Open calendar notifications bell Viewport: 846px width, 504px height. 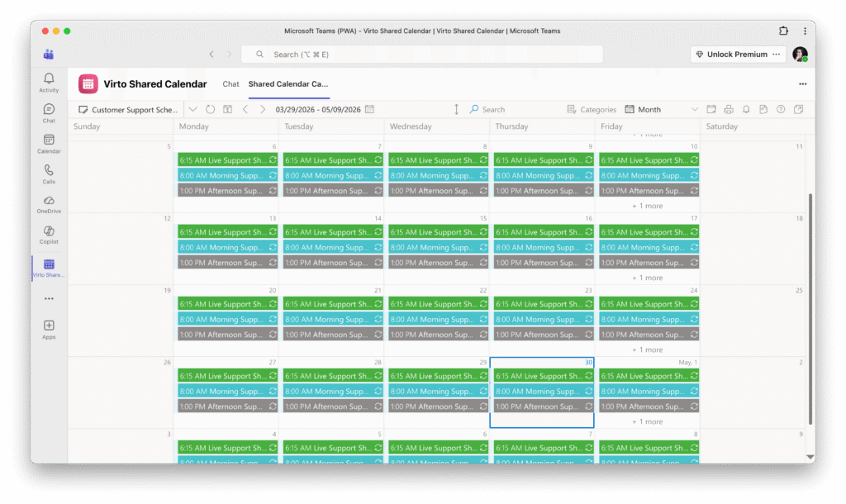tap(746, 109)
